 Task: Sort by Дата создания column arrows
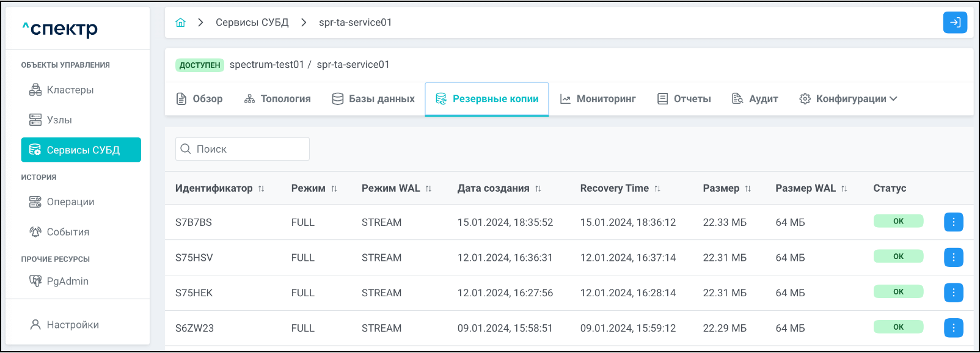pos(538,189)
